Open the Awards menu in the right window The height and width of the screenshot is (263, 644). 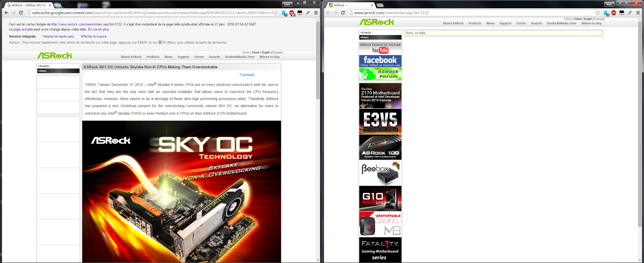tap(536, 23)
